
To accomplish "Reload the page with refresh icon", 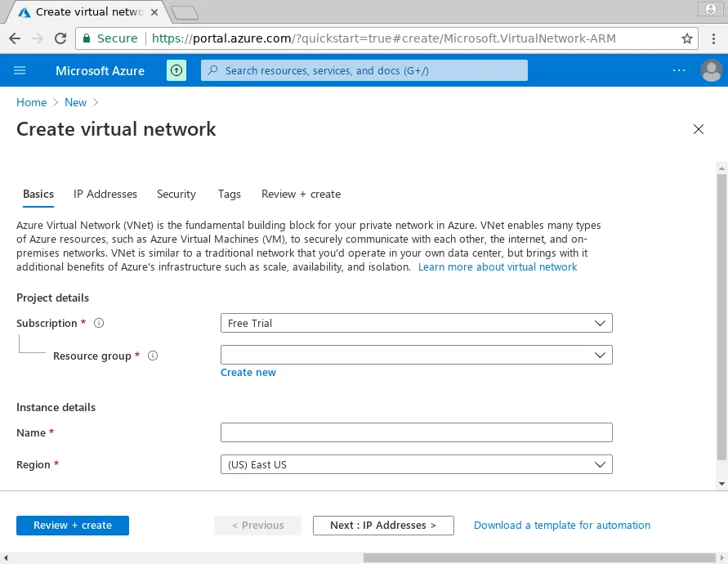I will pos(60,38).
